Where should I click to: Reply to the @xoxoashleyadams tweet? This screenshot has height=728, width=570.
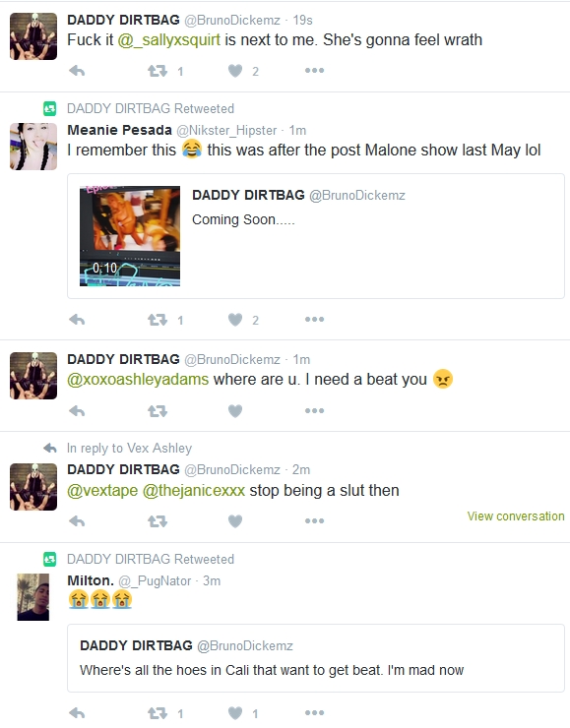[77, 411]
